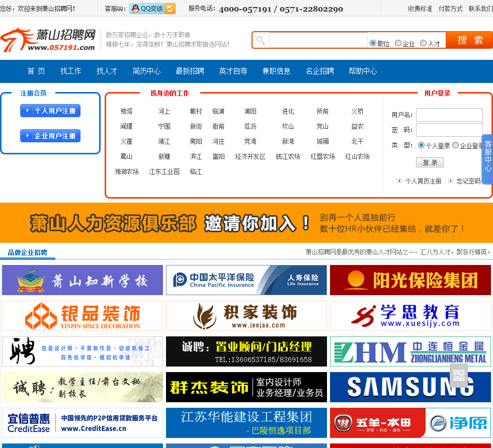The image size is (493, 448).
Task: Click the orange 搜索 button
Action: [469, 40]
